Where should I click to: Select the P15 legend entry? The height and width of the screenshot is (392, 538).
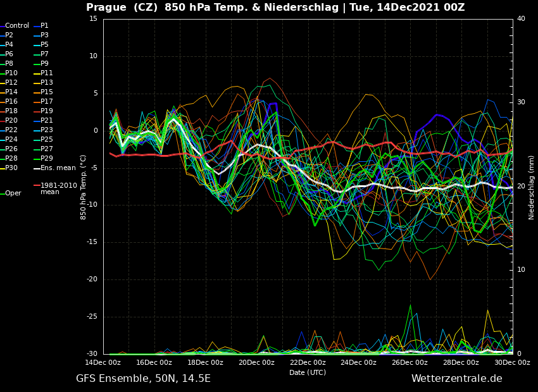pyautogui.click(x=46, y=92)
